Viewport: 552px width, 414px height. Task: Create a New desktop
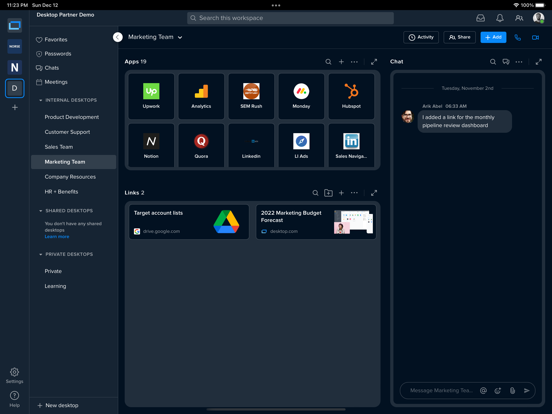[58, 406]
